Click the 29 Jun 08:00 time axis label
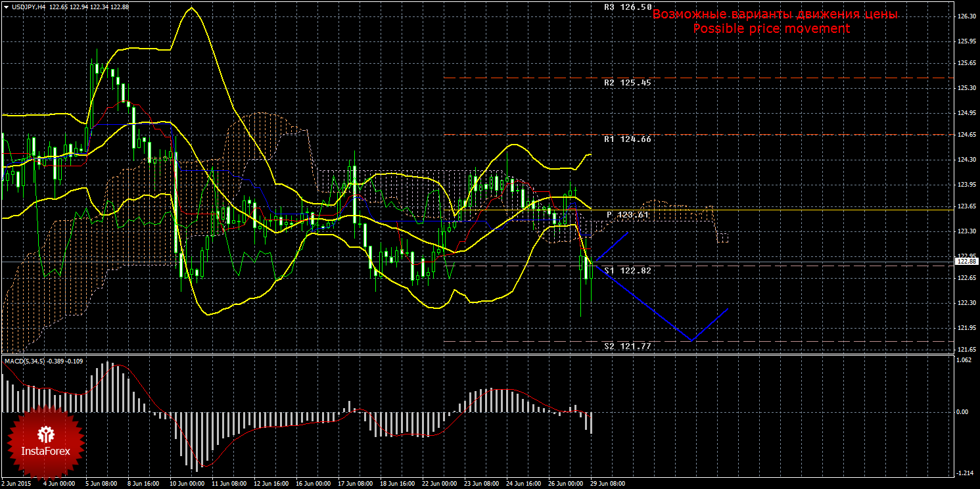The width and height of the screenshot is (980, 489). [x=607, y=484]
